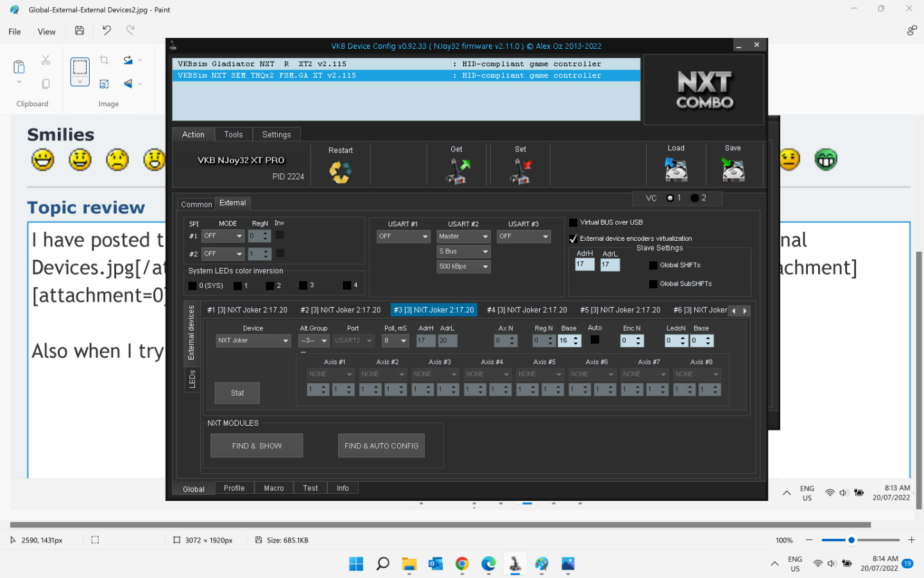Click the Paint copy icon
This screenshot has width=924, height=578.
[x=46, y=83]
